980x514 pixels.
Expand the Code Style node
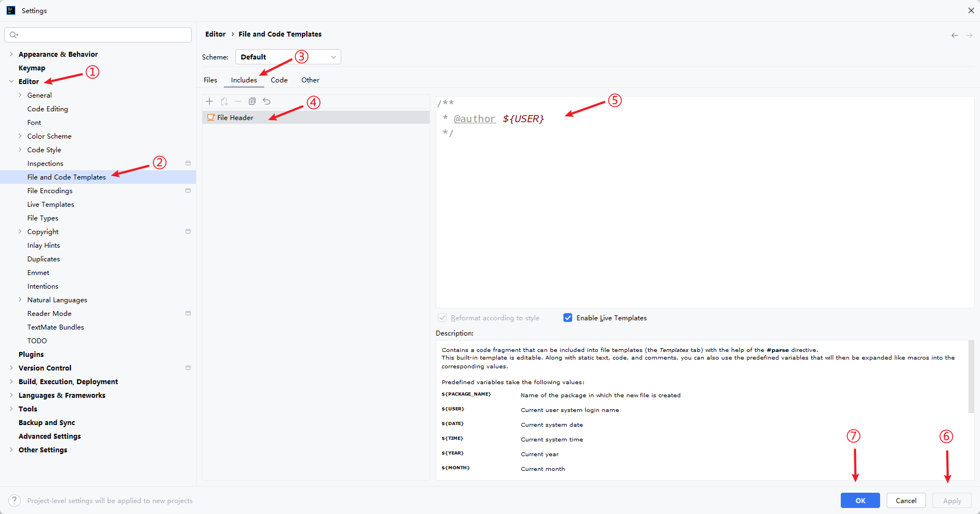(20, 150)
